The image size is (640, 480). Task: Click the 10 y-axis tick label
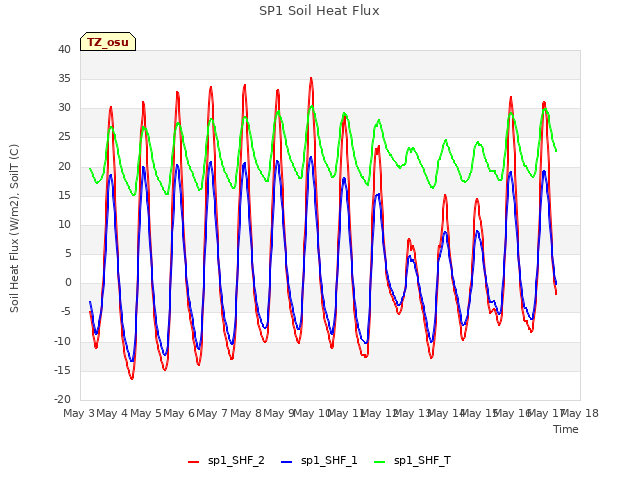click(x=64, y=224)
